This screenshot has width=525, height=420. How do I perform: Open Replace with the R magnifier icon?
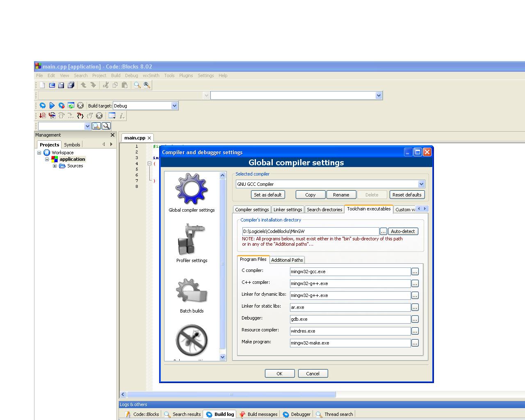pos(147,85)
